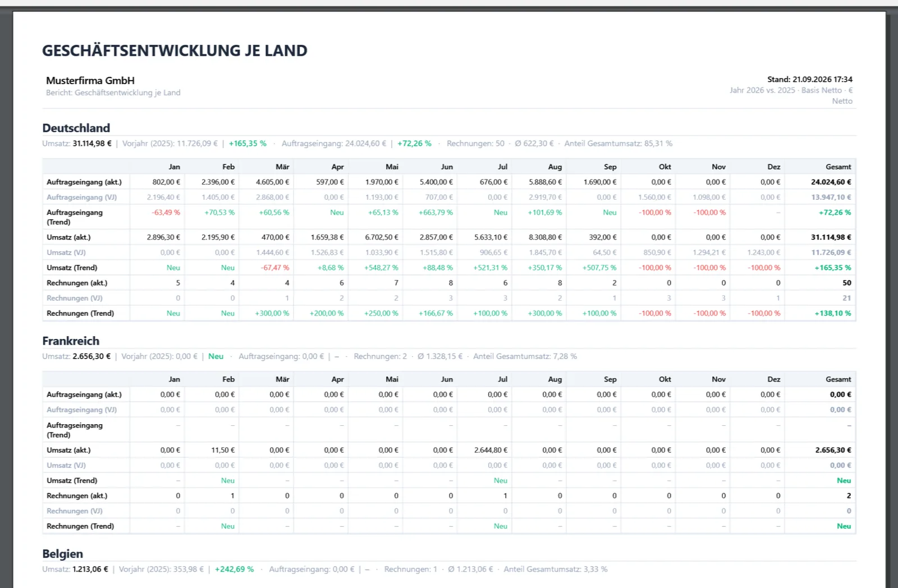The width and height of the screenshot is (898, 588).
Task: Click the Frankreich cell '11,50 €' for Feb
Action: click(x=223, y=450)
